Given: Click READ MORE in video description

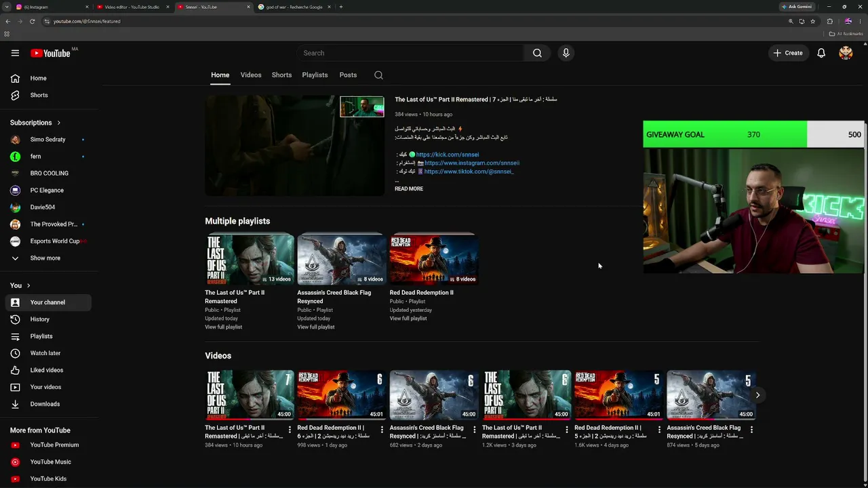Looking at the screenshot, I should [409, 189].
